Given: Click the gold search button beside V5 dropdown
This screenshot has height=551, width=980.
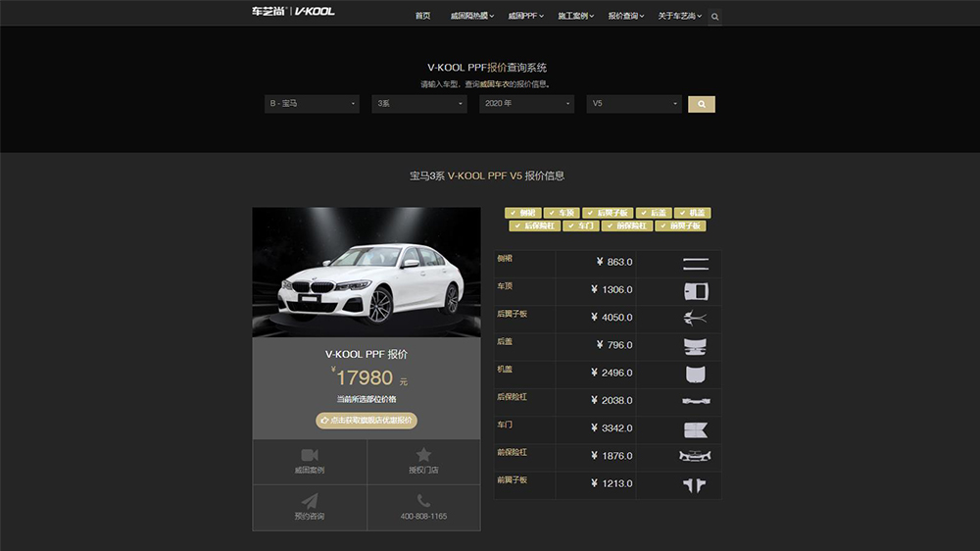Looking at the screenshot, I should tap(702, 104).
